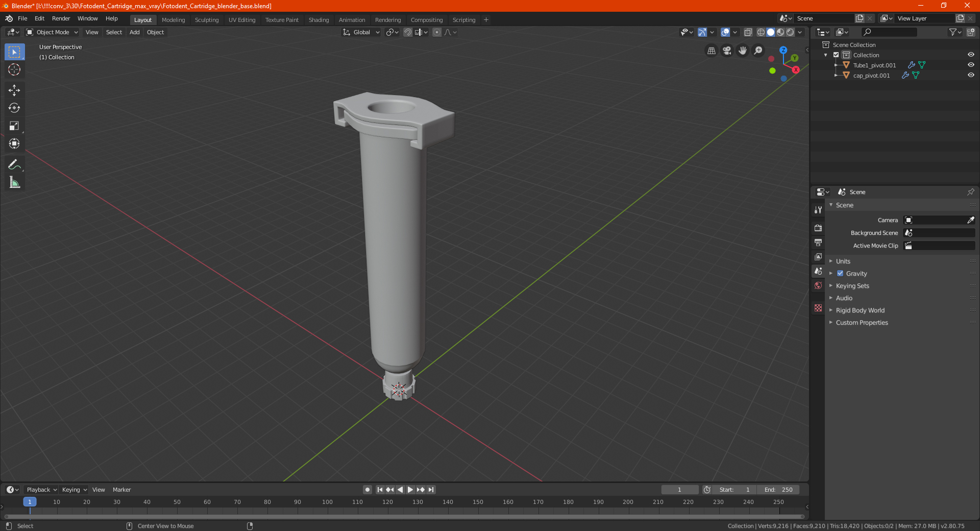The image size is (980, 531).
Task: Switch to camera view icon
Action: (x=727, y=51)
